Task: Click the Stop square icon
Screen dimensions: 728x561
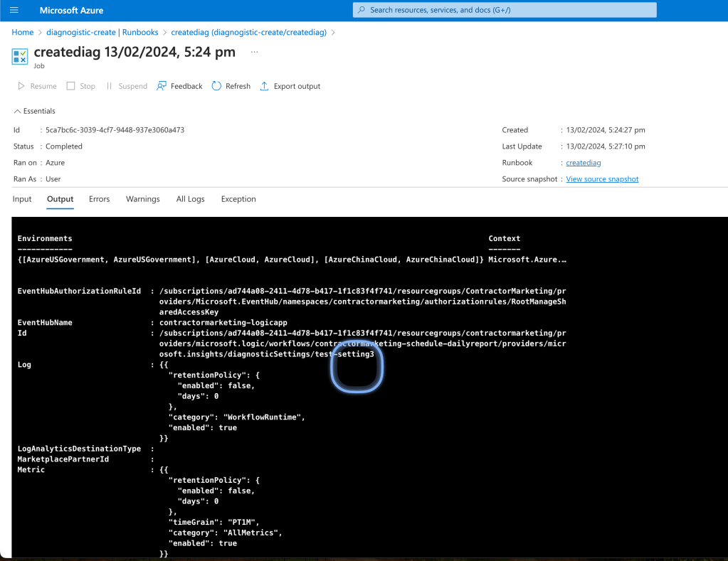Action: (70, 86)
